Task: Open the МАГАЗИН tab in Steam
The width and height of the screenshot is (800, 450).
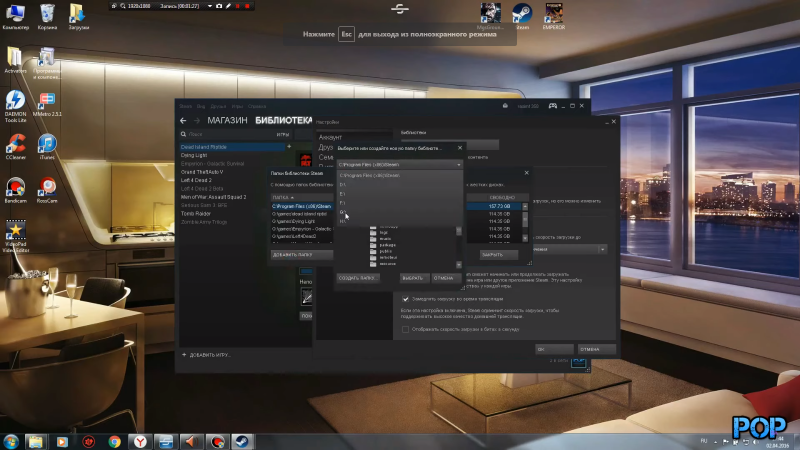Action: (x=227, y=120)
